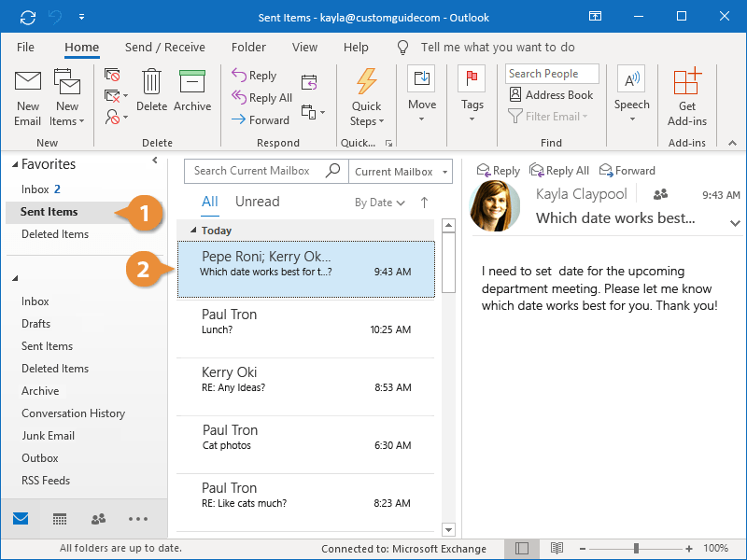The width and height of the screenshot is (747, 560).
Task: Archive the selected message from the ribbon
Action: click(192, 91)
